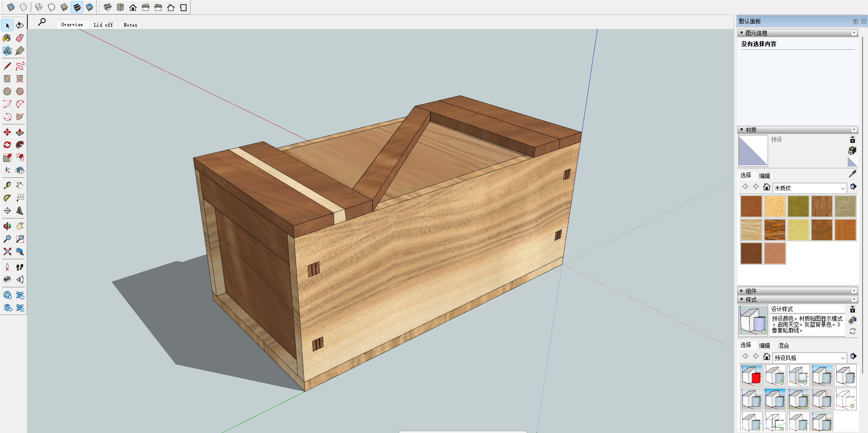The height and width of the screenshot is (433, 868).
Task: Toggle X-ray face style
Action: (11, 7)
